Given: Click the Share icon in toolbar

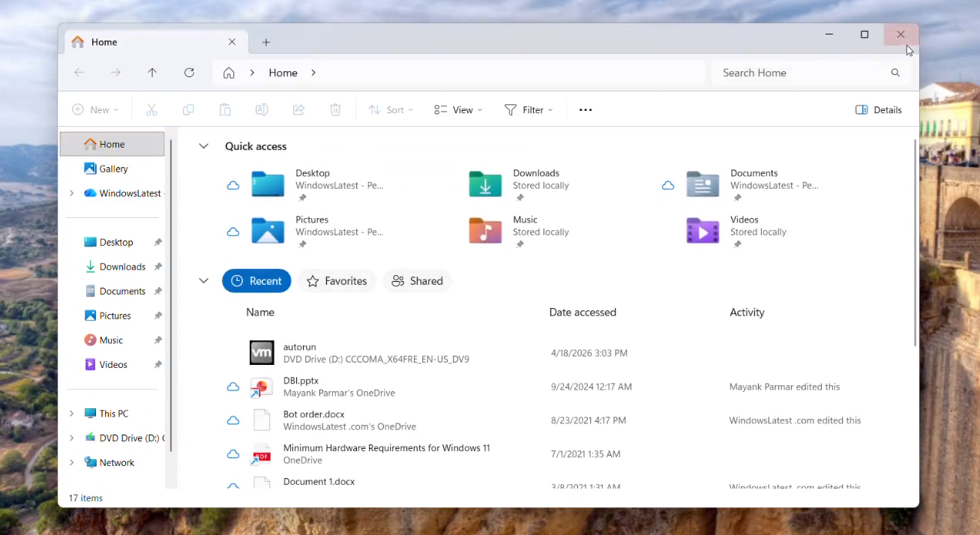Looking at the screenshot, I should [298, 110].
